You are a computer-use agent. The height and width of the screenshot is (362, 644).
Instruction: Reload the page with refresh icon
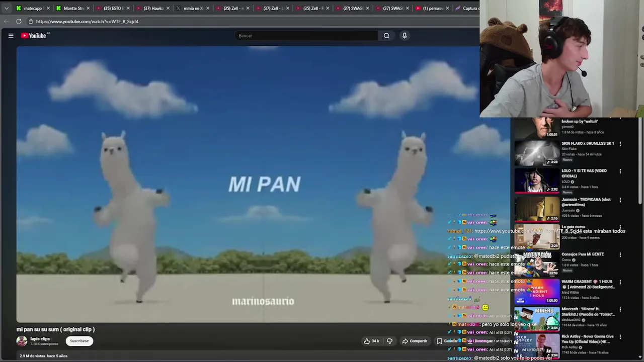pyautogui.click(x=19, y=21)
